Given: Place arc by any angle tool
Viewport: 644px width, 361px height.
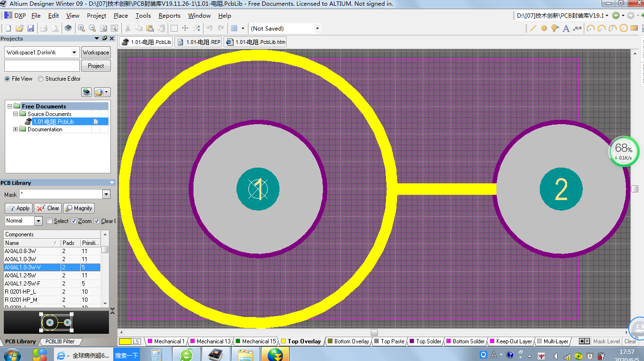Looking at the screenshot, I should 613,29.
